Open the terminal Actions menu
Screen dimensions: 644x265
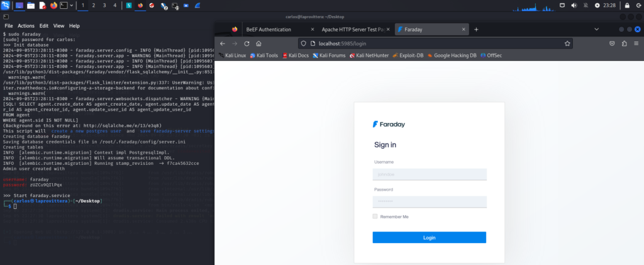pyautogui.click(x=26, y=26)
